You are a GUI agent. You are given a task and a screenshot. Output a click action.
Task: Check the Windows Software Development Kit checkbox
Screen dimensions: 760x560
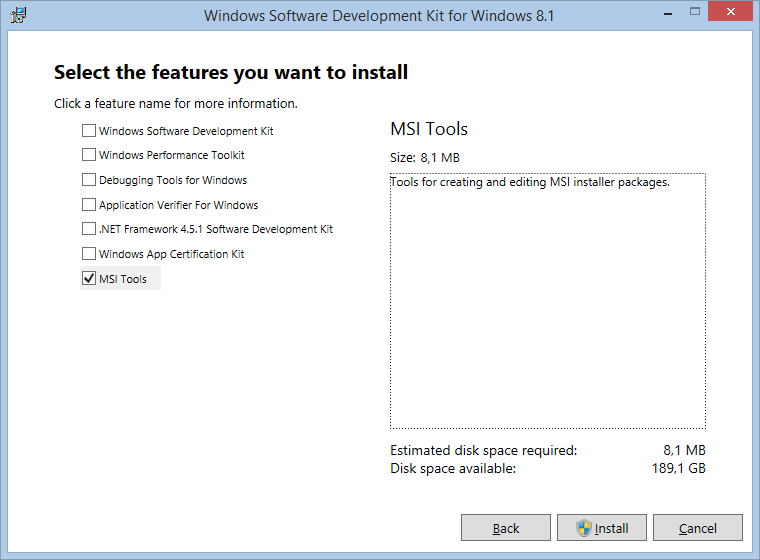[x=89, y=130]
